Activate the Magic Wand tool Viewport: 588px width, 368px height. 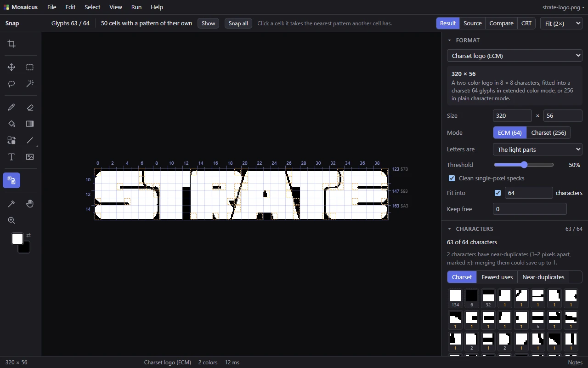click(x=30, y=84)
